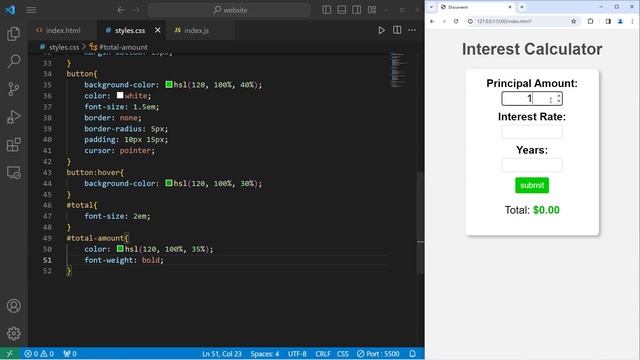Image resolution: width=640 pixels, height=360 pixels.
Task: Open color picker on line 50 swatch
Action: [120, 249]
